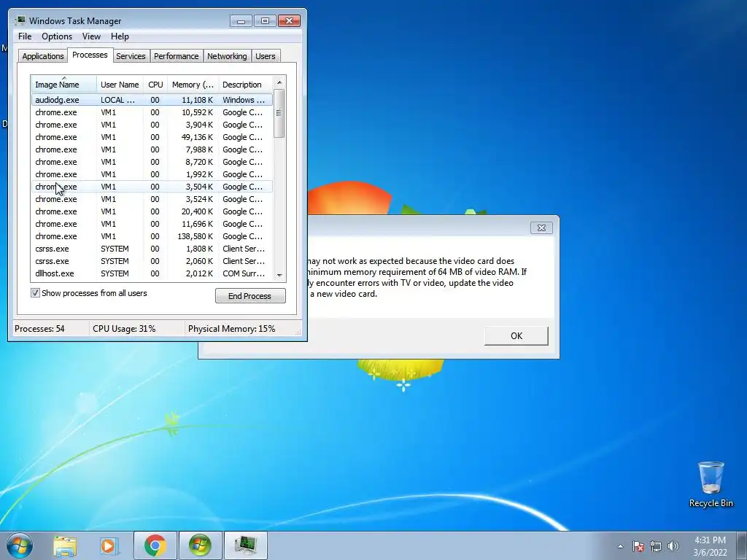Viewport: 747px width, 560px height.
Task: Select the Processes tab
Action: pos(90,55)
